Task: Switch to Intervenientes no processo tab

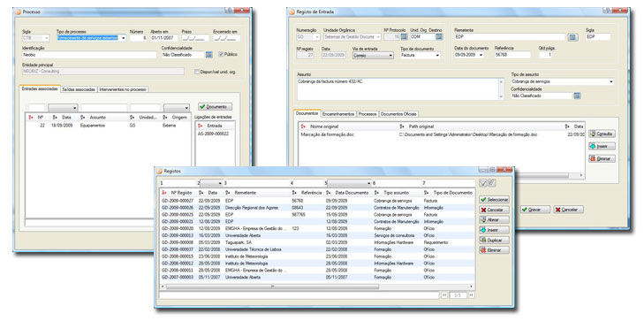Action: pyautogui.click(x=123, y=89)
